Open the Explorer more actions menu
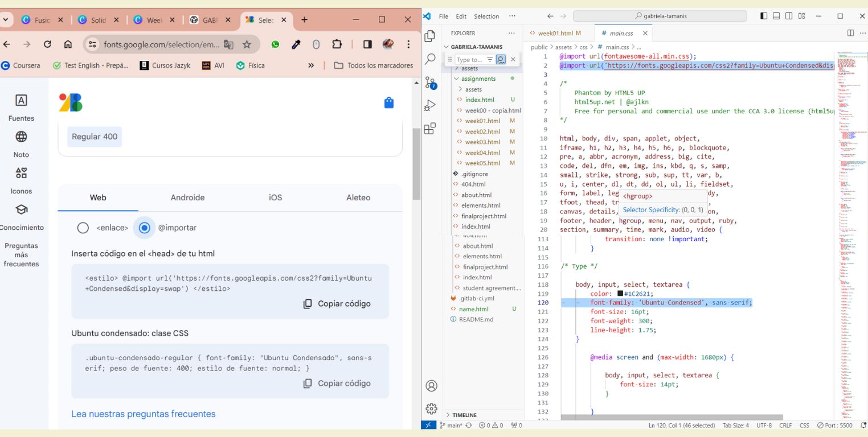The height and width of the screenshot is (437, 868). click(511, 33)
